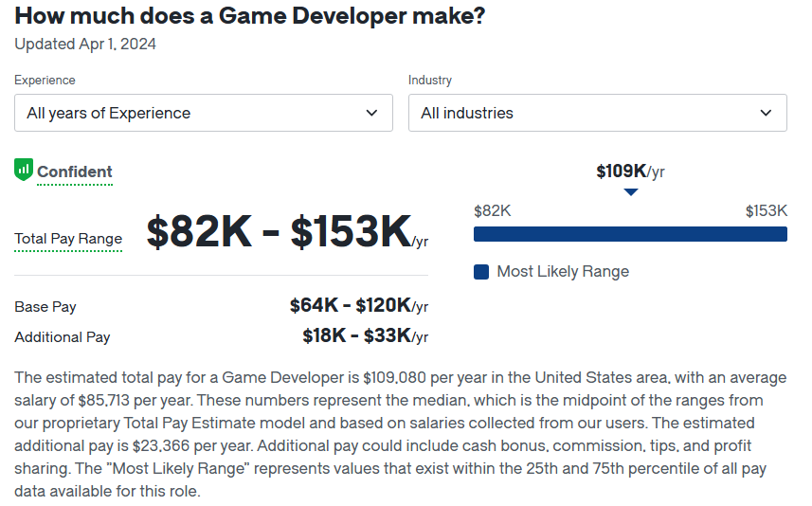The height and width of the screenshot is (506, 812).
Task: Click the How much does a Game Developer make heading
Action: coord(250,16)
